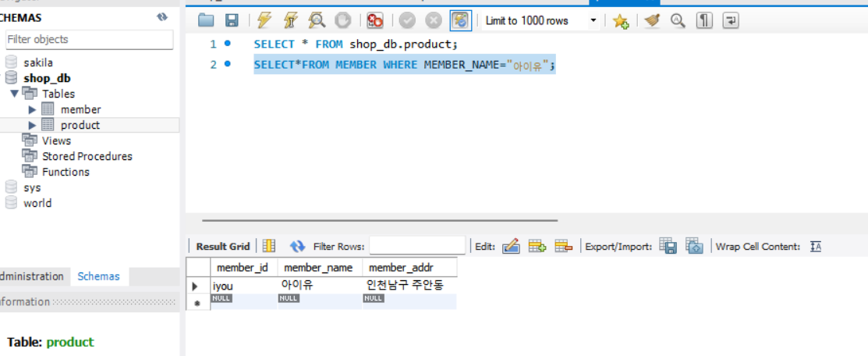
Task: Import records from file icon
Action: 694,246
